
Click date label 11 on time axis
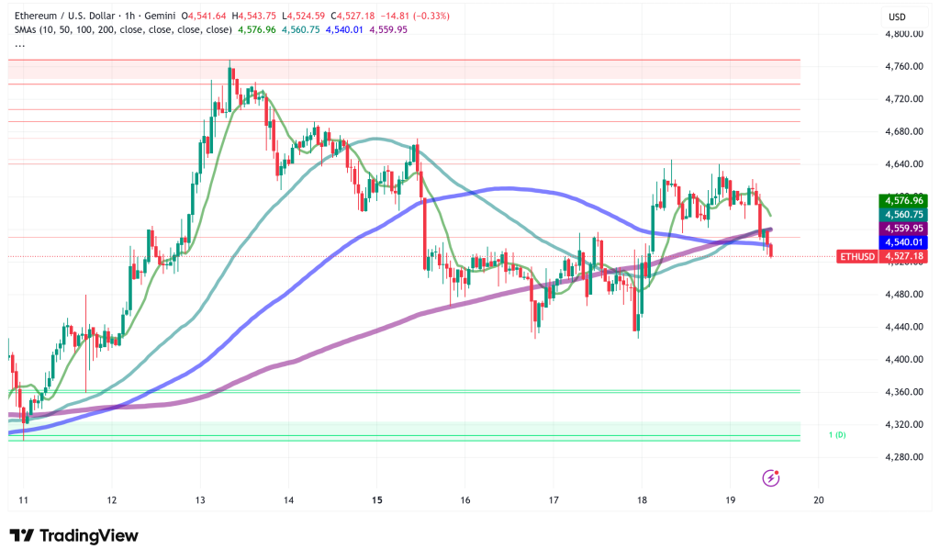(x=23, y=500)
